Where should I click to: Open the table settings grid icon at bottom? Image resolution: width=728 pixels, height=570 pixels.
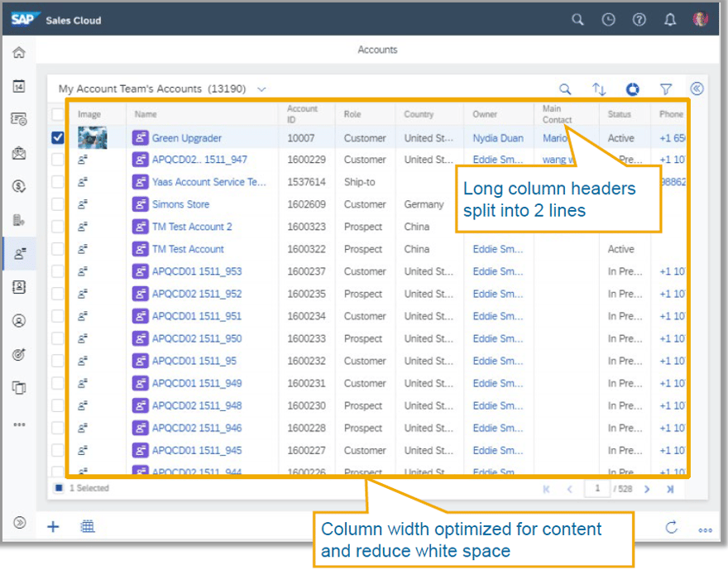pos(88,526)
